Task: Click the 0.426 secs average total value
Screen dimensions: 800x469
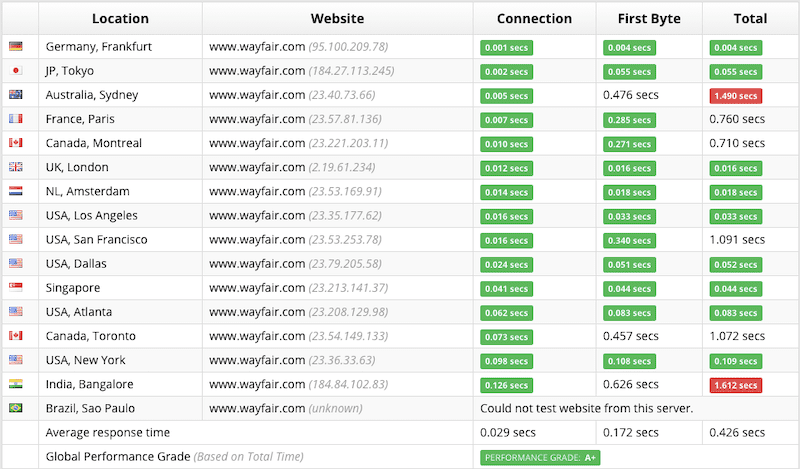Action: click(x=737, y=432)
